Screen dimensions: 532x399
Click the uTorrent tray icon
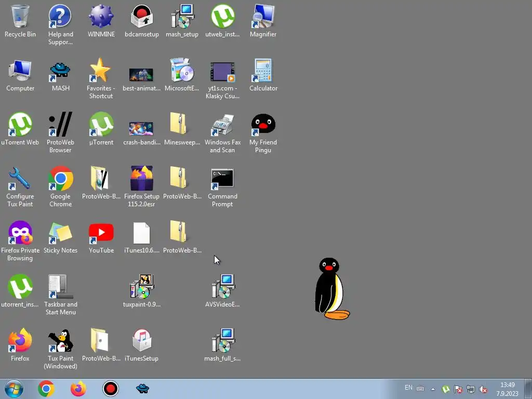[446, 389]
